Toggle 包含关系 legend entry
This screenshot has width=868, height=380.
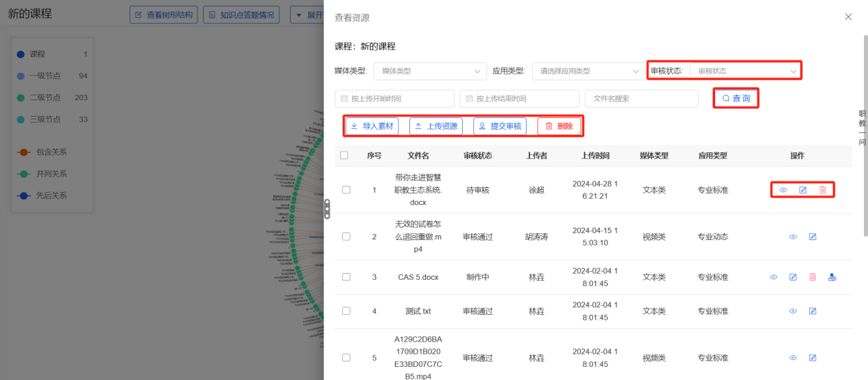42,152
